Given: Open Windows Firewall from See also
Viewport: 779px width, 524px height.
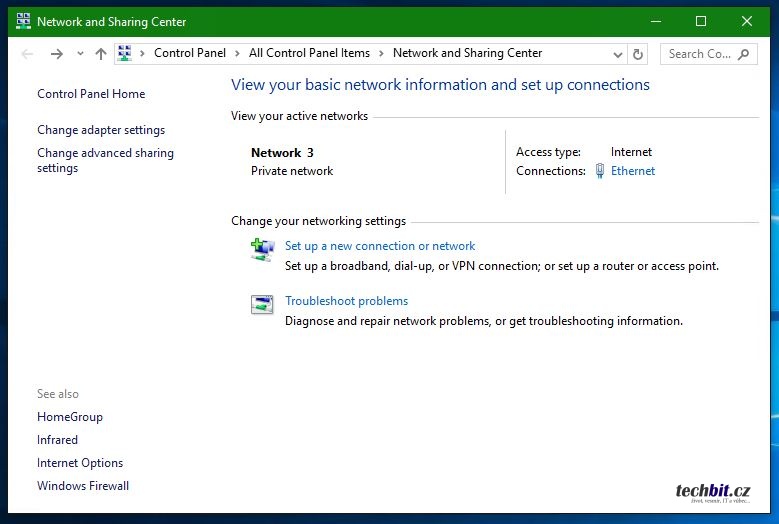Looking at the screenshot, I should (x=83, y=486).
